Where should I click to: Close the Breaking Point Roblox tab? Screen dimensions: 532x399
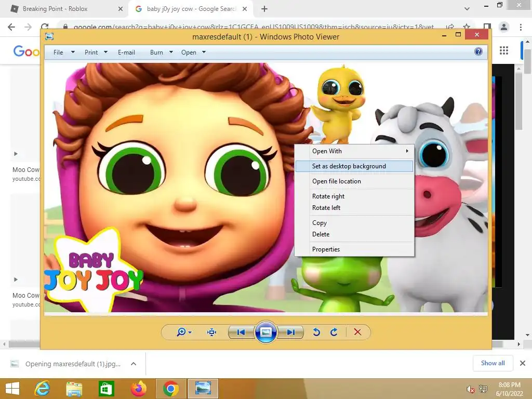coord(121,9)
